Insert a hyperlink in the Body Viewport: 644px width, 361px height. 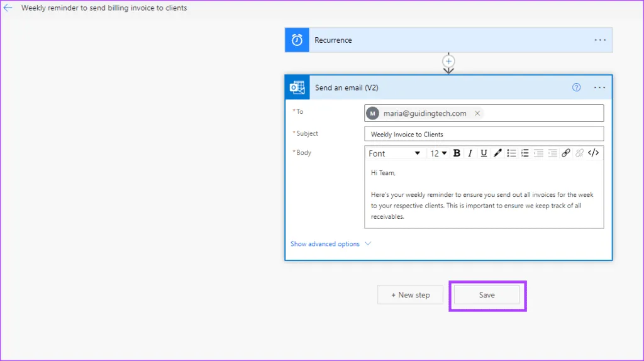pos(565,153)
